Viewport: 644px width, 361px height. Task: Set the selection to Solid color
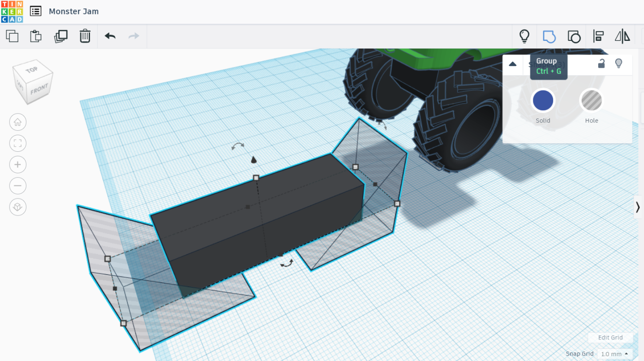(x=543, y=100)
